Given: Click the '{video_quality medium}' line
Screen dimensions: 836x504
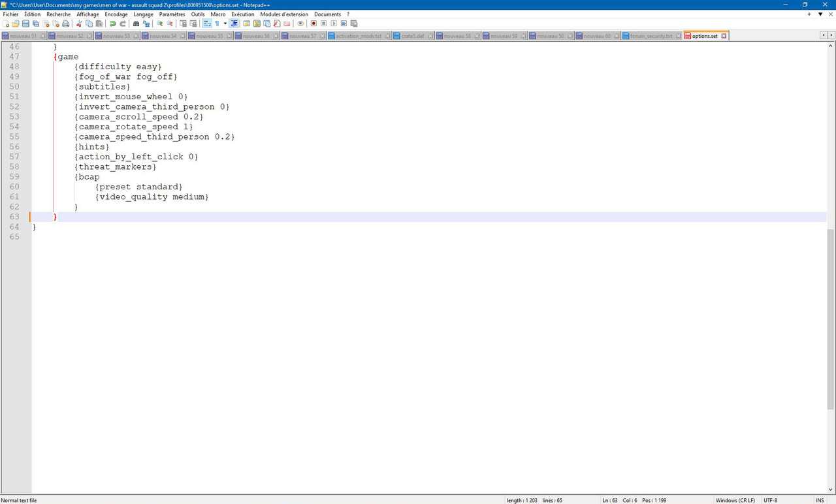Looking at the screenshot, I should tap(152, 197).
